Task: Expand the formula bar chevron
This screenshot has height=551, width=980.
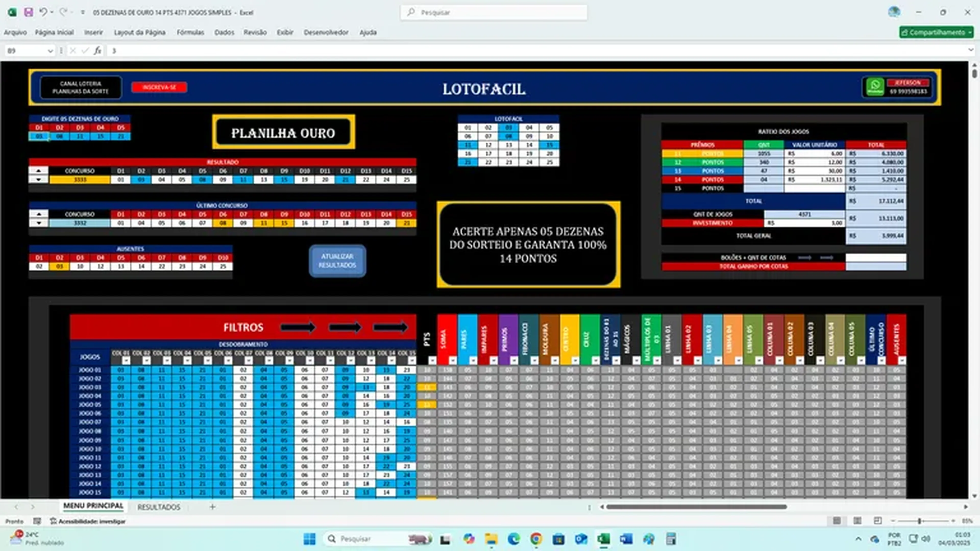Action: pos(971,50)
